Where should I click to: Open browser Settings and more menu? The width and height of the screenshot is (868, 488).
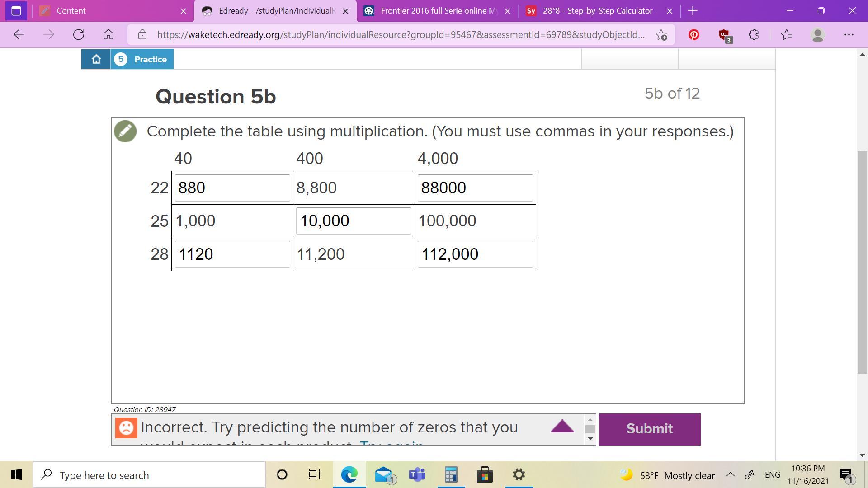tap(849, 35)
